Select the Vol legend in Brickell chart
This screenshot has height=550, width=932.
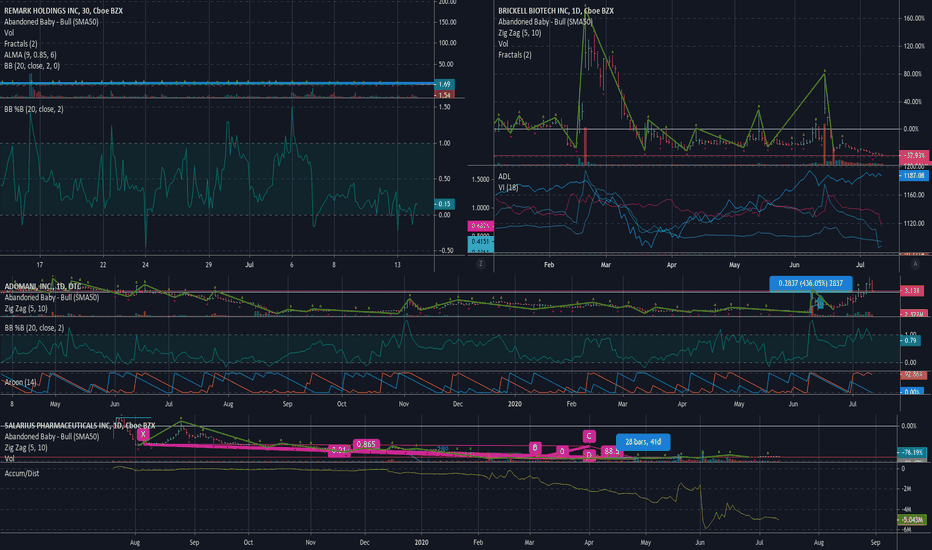[x=503, y=44]
